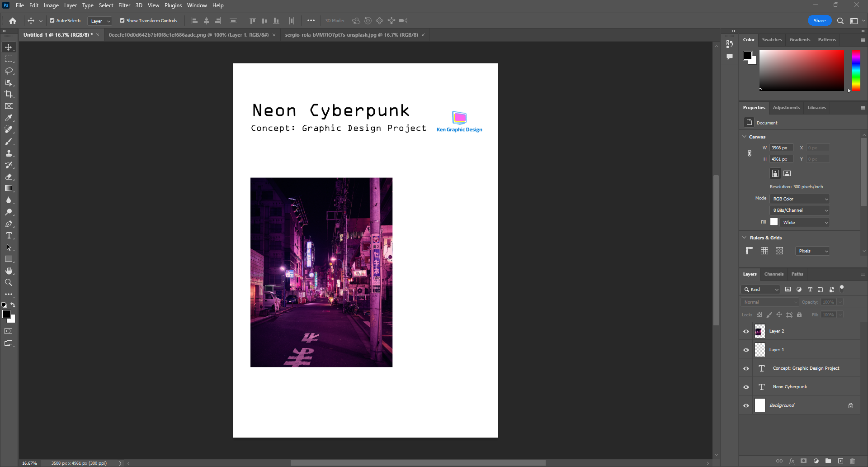Choose the Zoom tool in toolbar
The width and height of the screenshot is (868, 467).
pyautogui.click(x=9, y=282)
